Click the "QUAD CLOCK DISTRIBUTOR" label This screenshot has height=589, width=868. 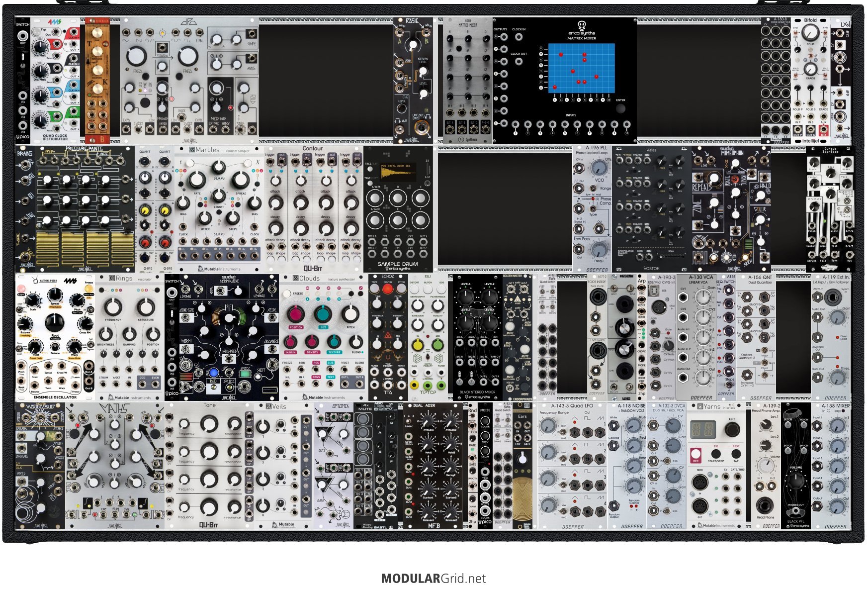click(55, 137)
